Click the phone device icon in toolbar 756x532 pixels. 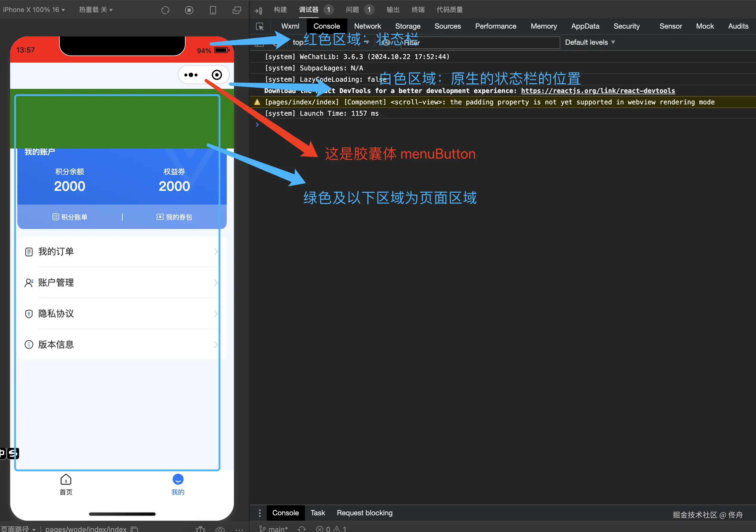pos(213,10)
